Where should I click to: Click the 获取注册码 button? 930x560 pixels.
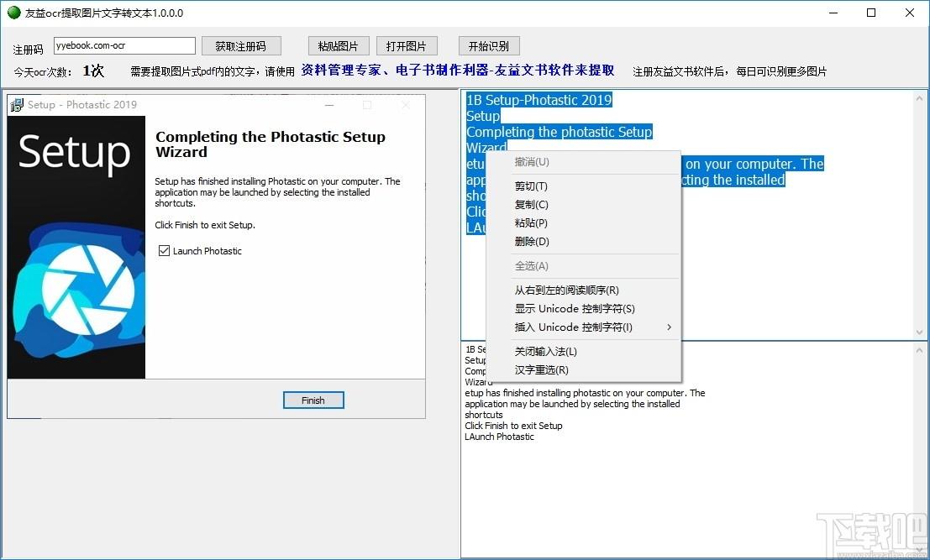click(x=241, y=46)
